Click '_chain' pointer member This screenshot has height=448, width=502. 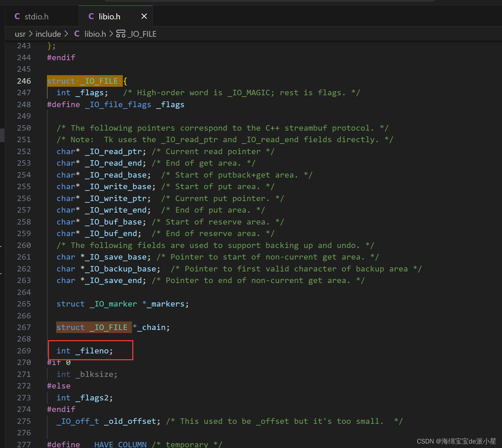coord(151,327)
